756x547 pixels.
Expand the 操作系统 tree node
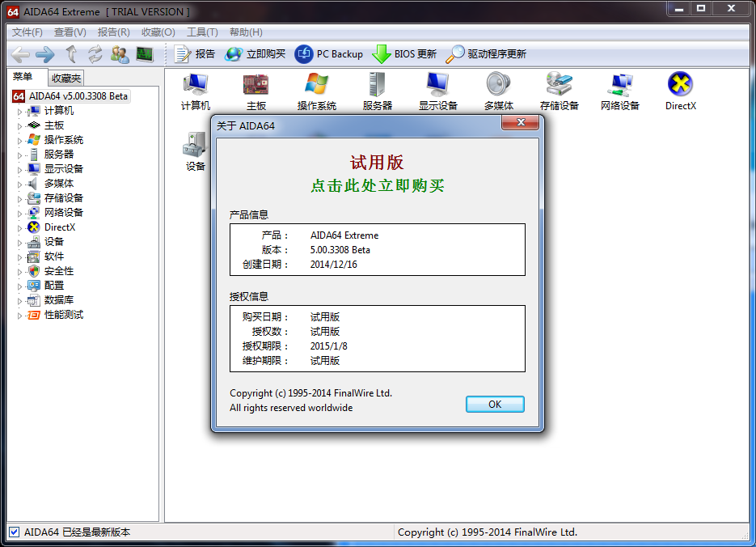(x=19, y=140)
